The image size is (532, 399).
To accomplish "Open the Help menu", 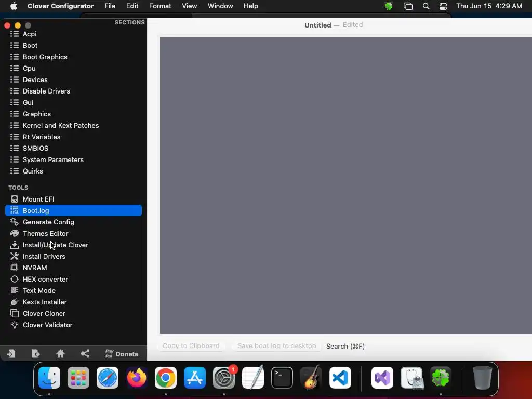I will click(251, 6).
